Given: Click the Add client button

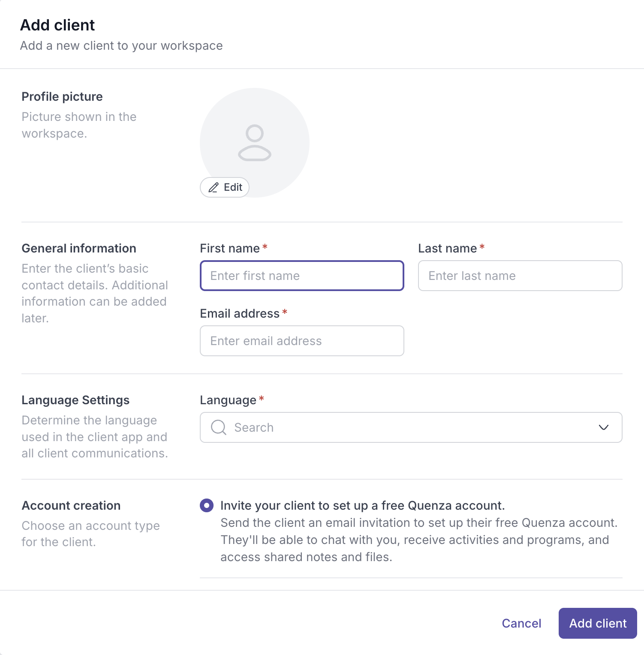Looking at the screenshot, I should 598,623.
